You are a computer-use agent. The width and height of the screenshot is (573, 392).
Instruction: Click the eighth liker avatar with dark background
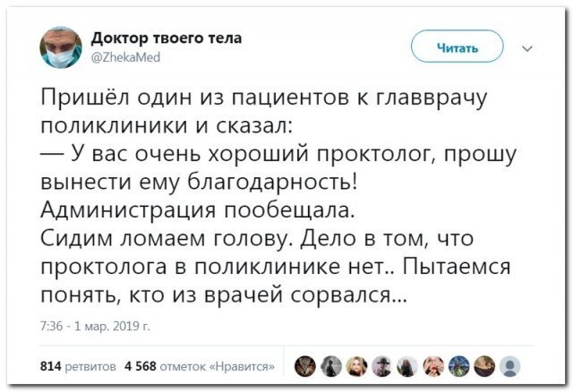tap(485, 363)
